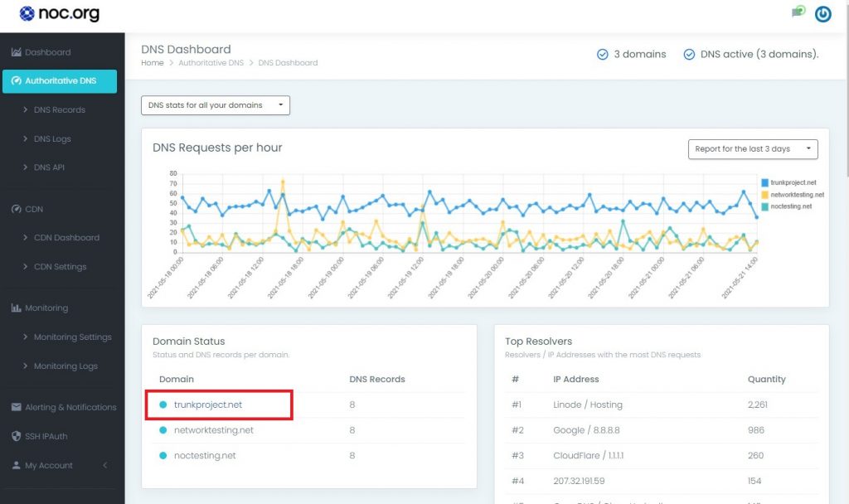Click the DNS Dashboard breadcrumb link
Viewport: 849px width, 504px height.
tap(288, 63)
